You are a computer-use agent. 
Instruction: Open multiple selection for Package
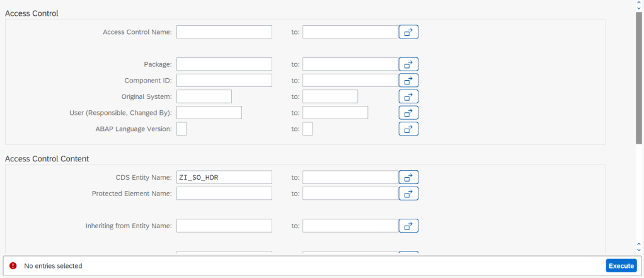[x=408, y=64]
